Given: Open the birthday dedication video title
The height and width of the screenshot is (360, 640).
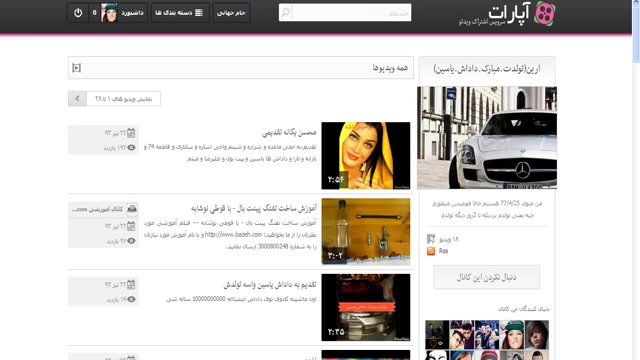Looking at the screenshot, I should pyautogui.click(x=270, y=284).
